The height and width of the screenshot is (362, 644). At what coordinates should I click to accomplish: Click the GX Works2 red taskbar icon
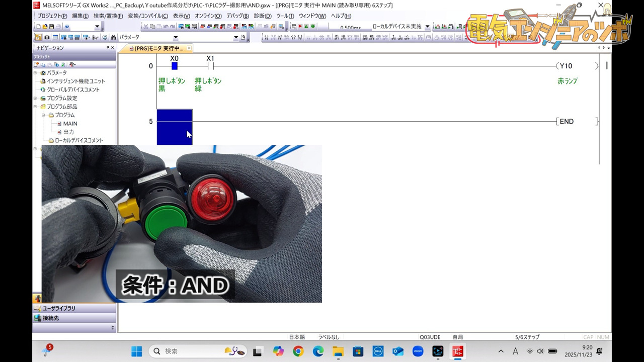457,351
